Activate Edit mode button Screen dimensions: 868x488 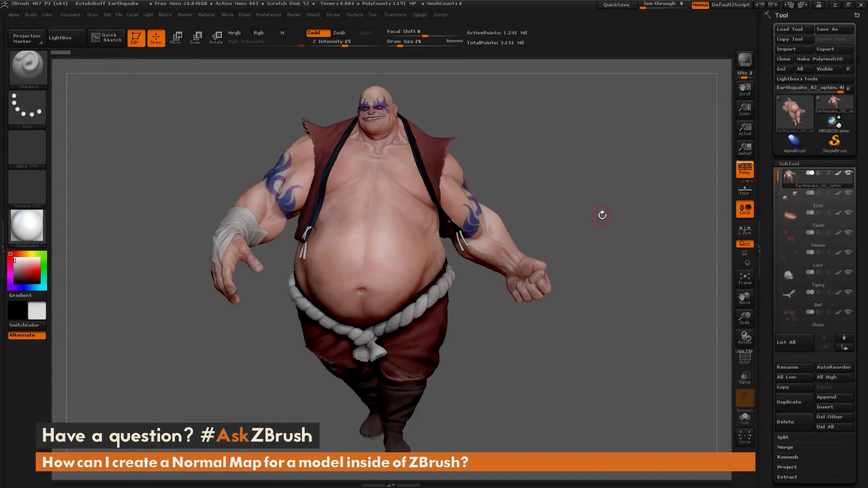coord(136,38)
